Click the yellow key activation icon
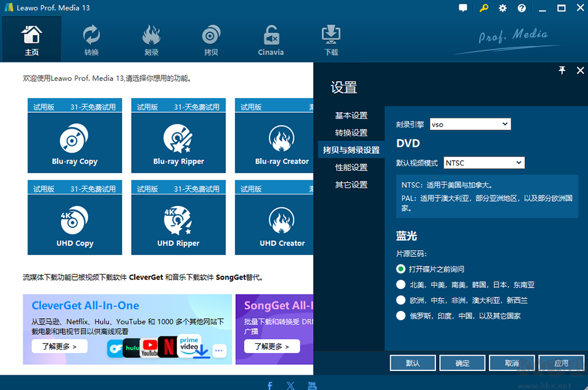This screenshot has height=390, width=588. pos(484,8)
